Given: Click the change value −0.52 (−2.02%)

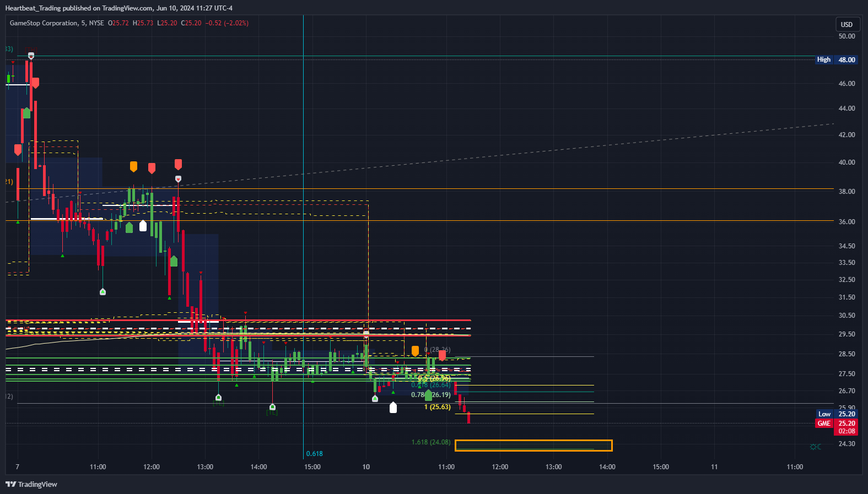Looking at the screenshot, I should [227, 23].
